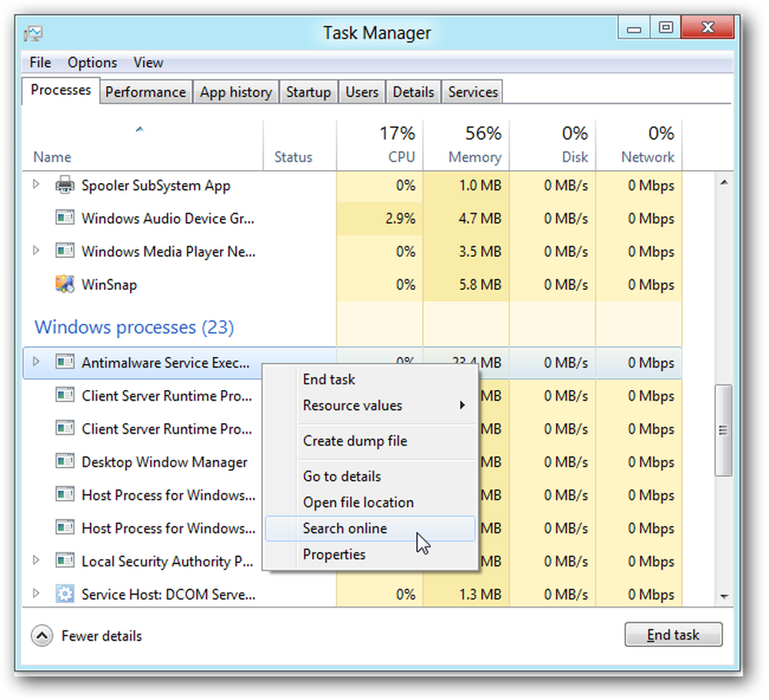The width and height of the screenshot is (769, 700).
Task: Click the Spooler SubSystem App printer icon
Action: tap(65, 185)
